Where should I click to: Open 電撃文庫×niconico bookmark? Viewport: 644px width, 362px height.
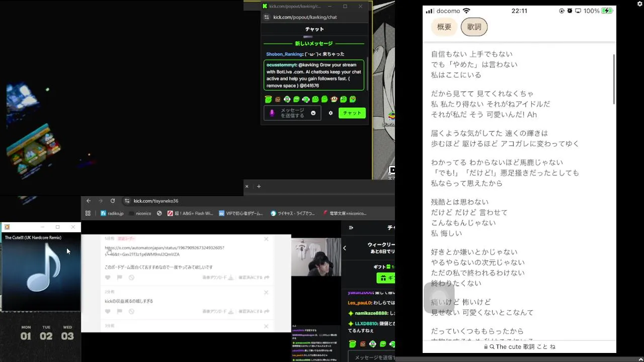pyautogui.click(x=345, y=213)
